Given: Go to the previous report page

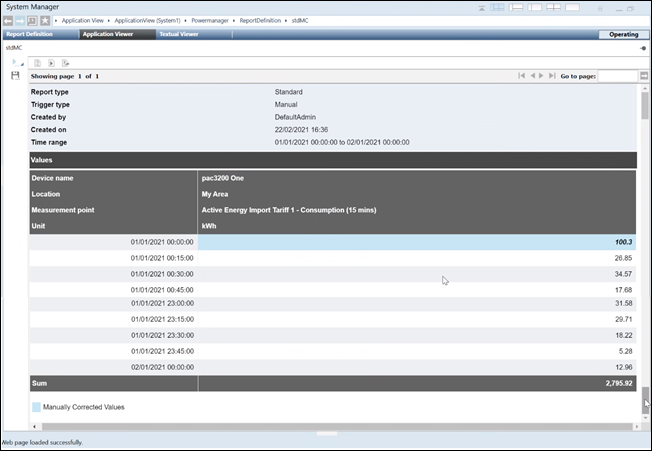Looking at the screenshot, I should click(x=531, y=76).
